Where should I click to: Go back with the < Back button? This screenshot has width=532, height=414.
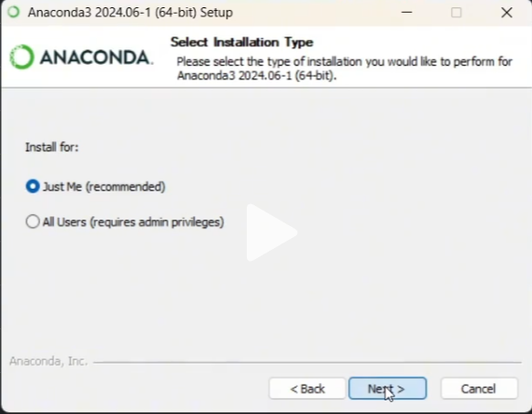pos(307,388)
